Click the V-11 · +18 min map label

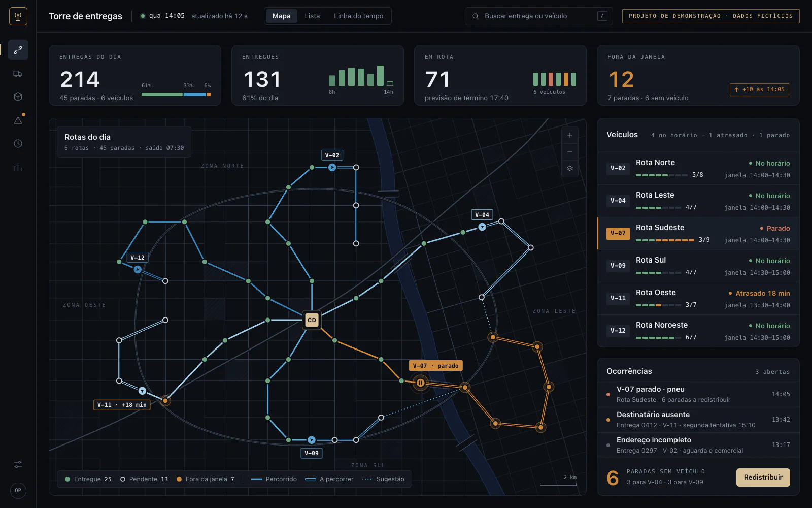coord(122,405)
